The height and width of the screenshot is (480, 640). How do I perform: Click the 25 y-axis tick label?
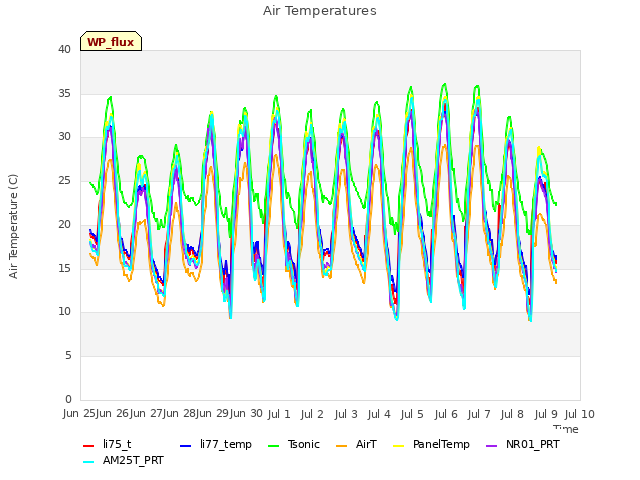[64, 180]
